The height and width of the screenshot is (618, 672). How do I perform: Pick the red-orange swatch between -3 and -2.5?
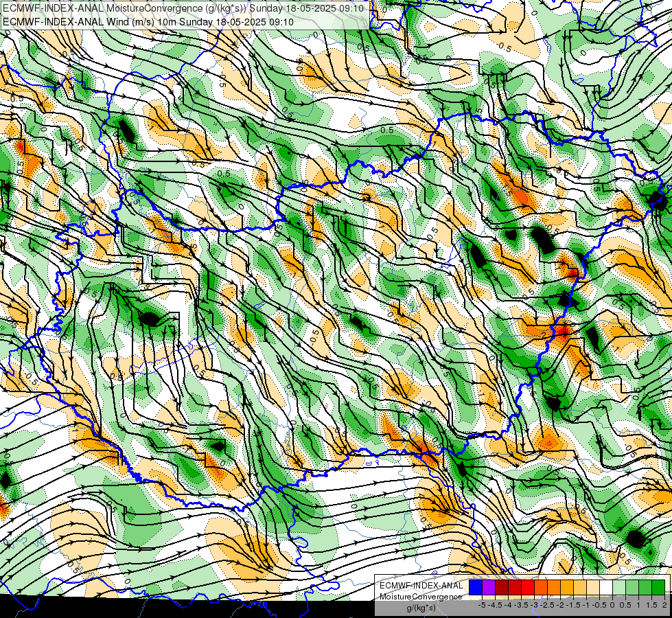click(541, 587)
